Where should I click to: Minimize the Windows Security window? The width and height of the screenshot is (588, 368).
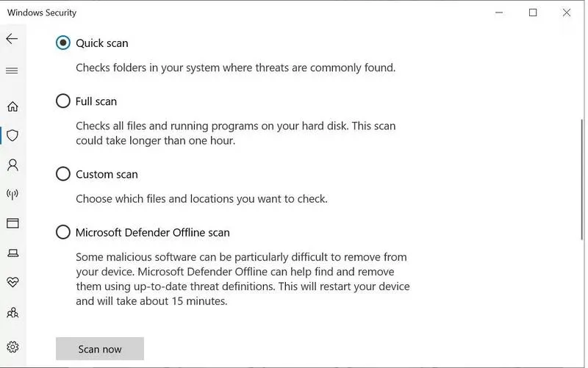point(499,12)
